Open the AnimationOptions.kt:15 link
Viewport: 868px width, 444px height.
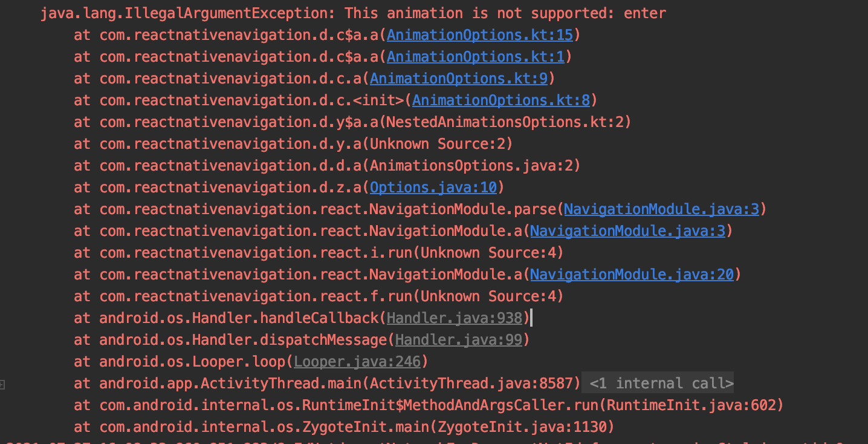[x=479, y=35]
